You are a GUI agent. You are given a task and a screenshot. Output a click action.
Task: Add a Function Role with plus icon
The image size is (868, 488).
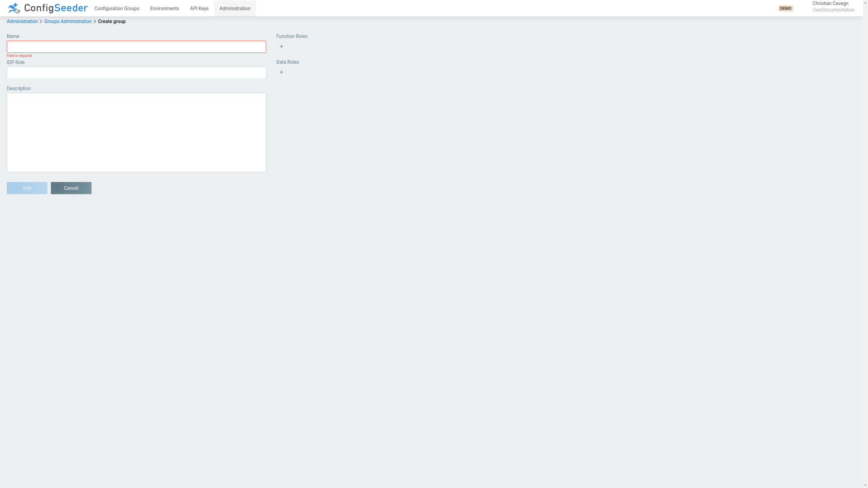click(281, 46)
